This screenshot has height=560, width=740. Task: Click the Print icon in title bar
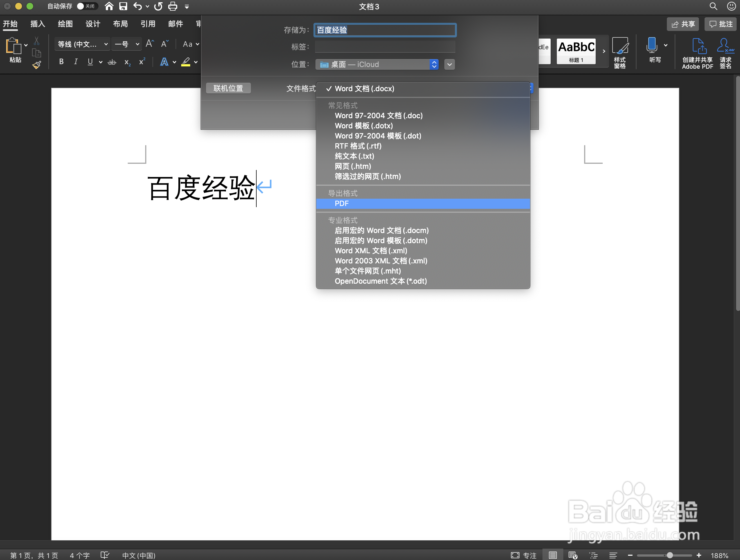coord(173,6)
